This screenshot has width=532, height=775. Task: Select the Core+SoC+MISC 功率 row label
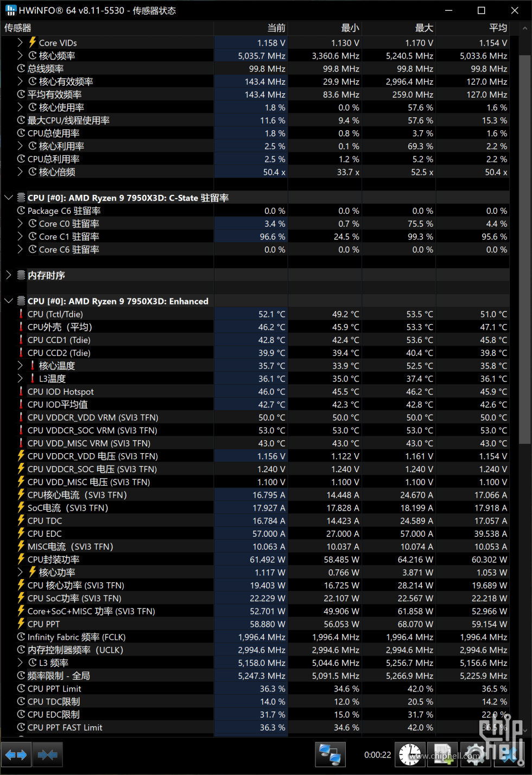pyautogui.click(x=91, y=612)
